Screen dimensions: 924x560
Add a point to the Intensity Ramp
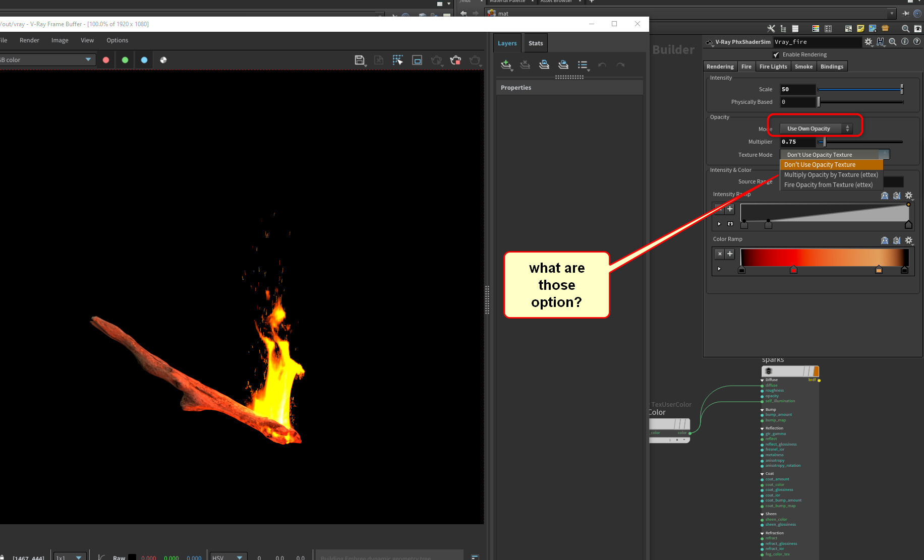(730, 209)
